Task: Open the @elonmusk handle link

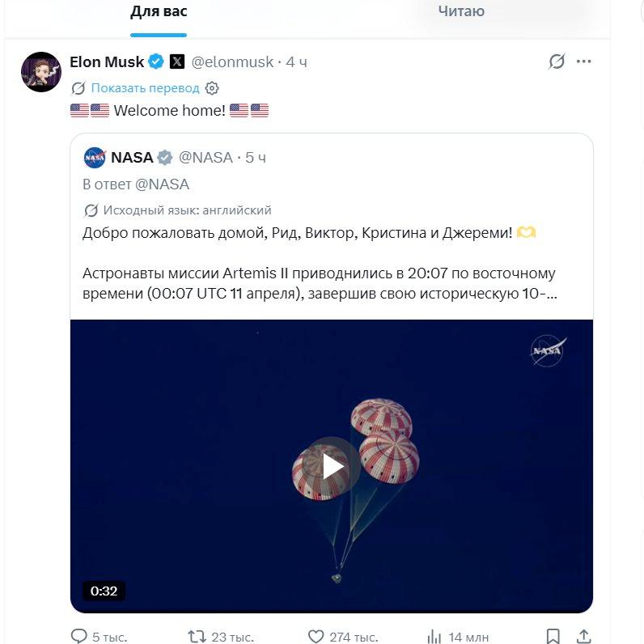Action: (x=232, y=62)
